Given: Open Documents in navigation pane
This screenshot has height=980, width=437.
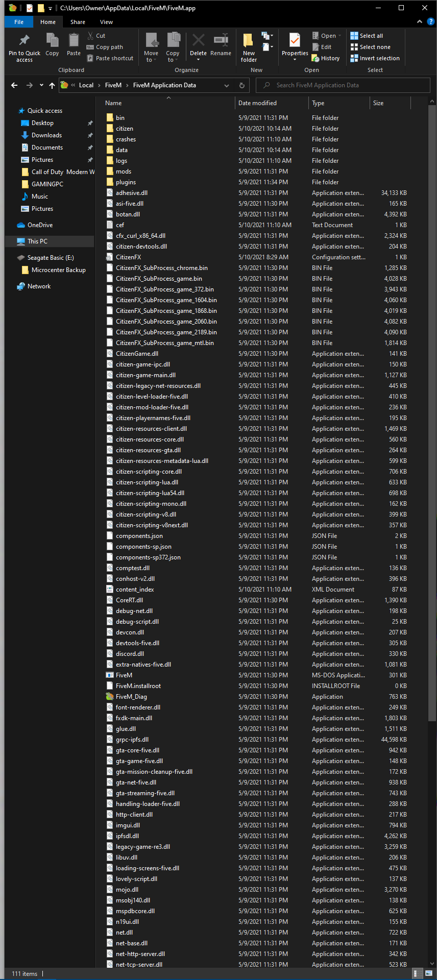Looking at the screenshot, I should coord(47,148).
